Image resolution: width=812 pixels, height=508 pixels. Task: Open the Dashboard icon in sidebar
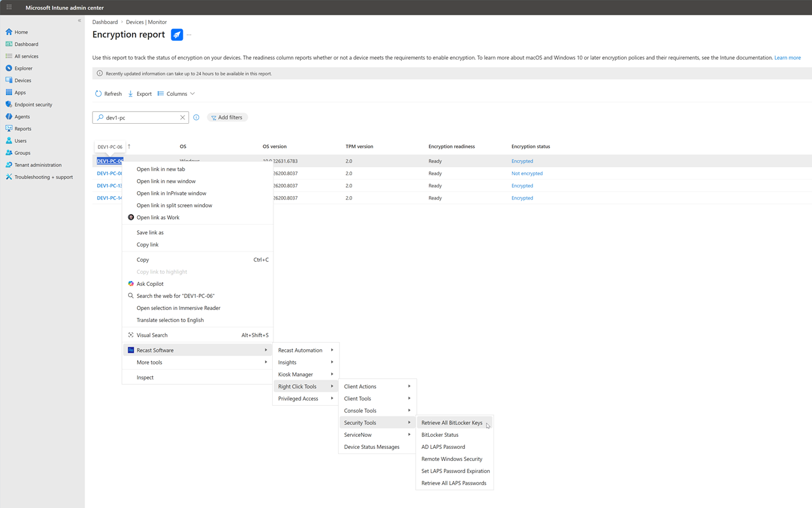[9, 44]
